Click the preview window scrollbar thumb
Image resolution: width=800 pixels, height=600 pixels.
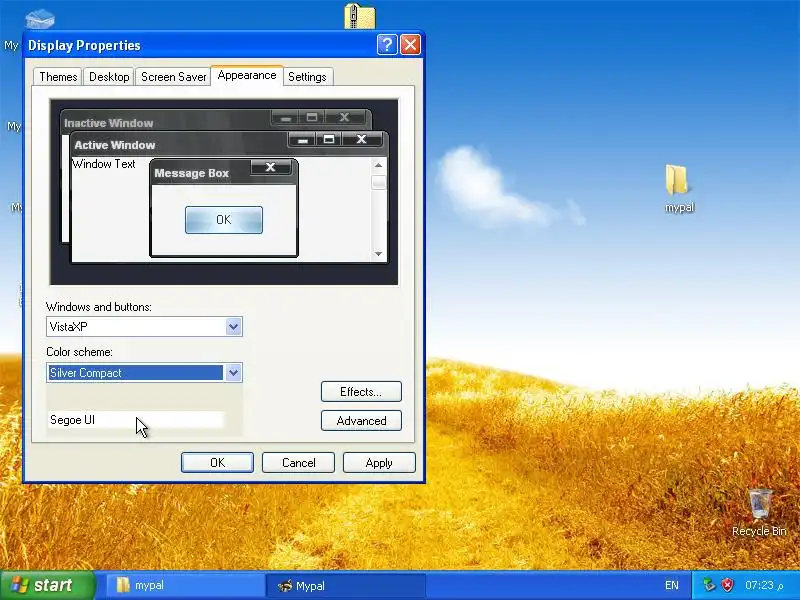coord(378,182)
